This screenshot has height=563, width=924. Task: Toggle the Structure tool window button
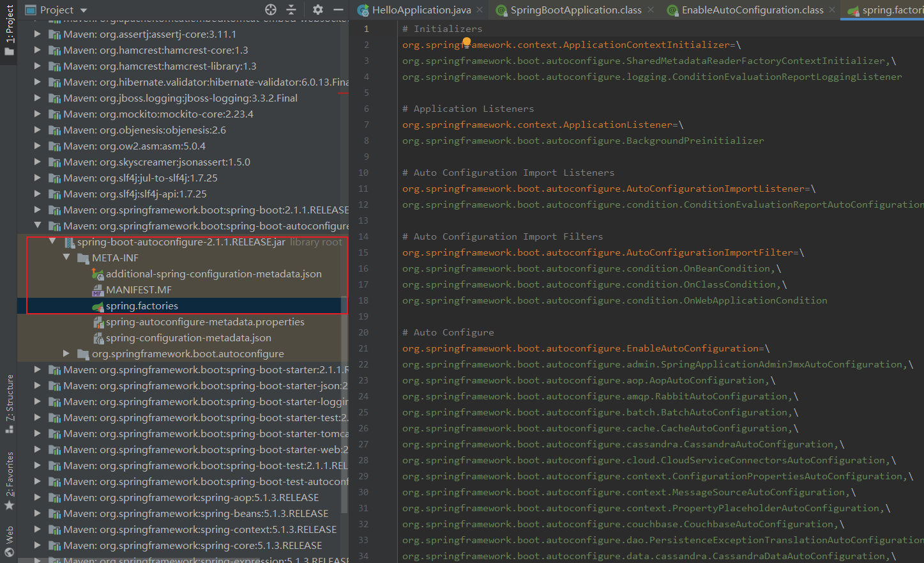[x=9, y=403]
